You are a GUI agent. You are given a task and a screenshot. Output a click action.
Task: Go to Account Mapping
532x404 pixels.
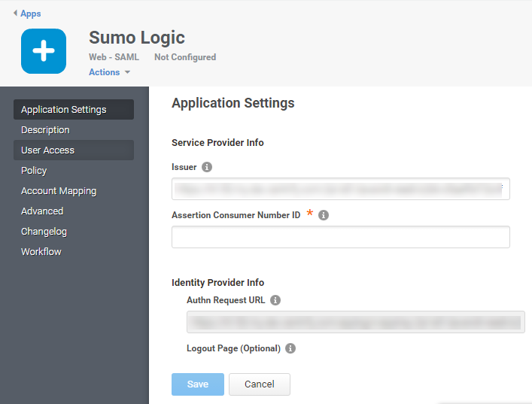click(59, 191)
